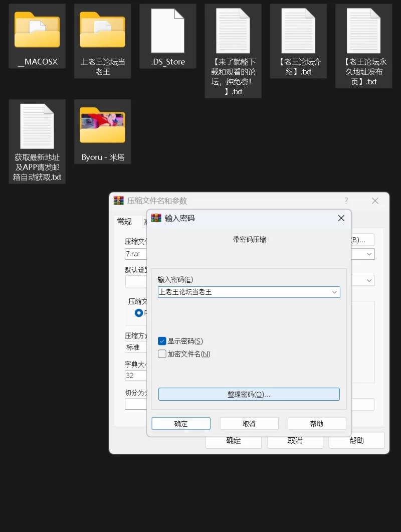Enable the 加密文件名(N) checkbox

tap(162, 354)
